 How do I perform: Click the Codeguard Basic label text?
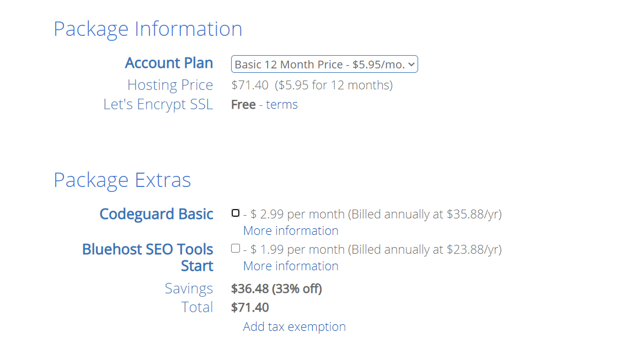(x=156, y=214)
